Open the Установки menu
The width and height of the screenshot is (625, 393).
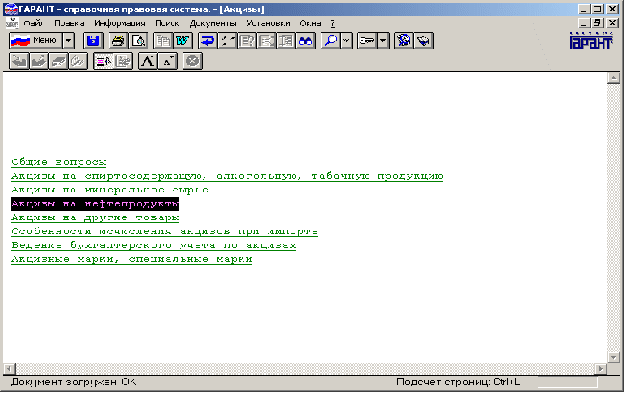click(268, 23)
